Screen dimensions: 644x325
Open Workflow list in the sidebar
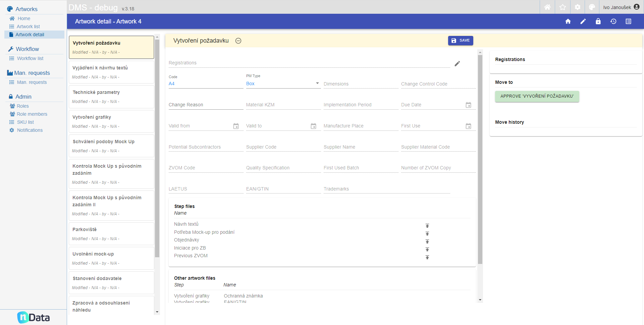30,58
